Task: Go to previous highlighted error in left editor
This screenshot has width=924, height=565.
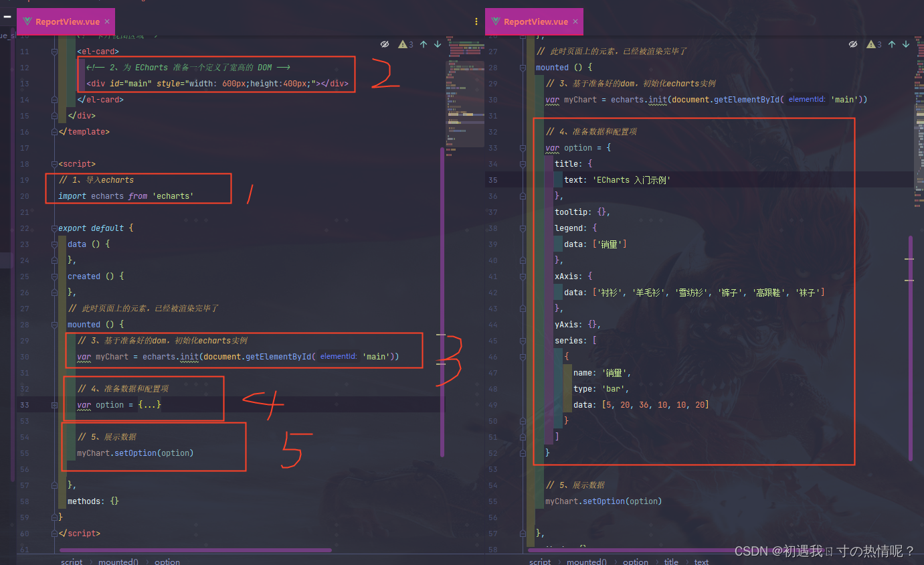Action: click(x=424, y=44)
